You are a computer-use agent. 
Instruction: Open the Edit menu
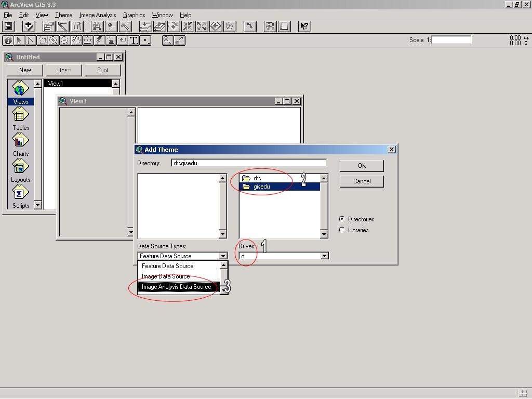(x=24, y=15)
